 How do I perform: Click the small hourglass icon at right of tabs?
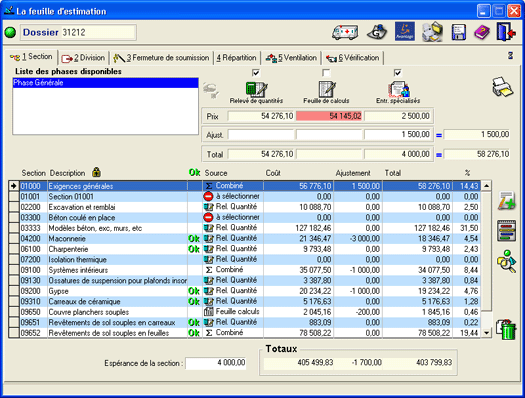tap(510, 55)
